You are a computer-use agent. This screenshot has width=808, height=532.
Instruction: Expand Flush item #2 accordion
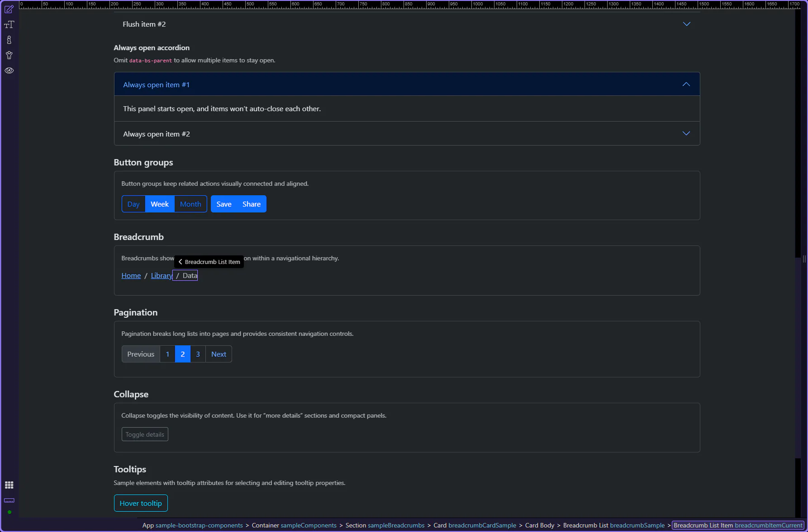pyautogui.click(x=686, y=24)
